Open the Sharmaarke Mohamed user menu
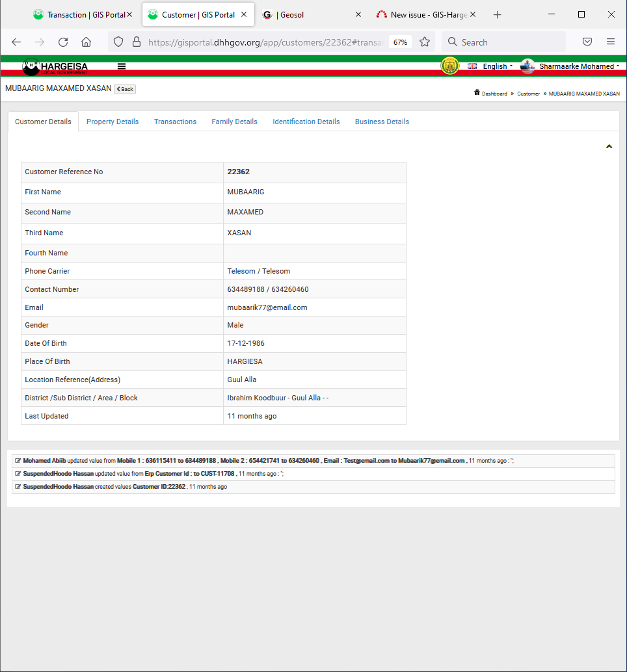The image size is (627, 672). coord(580,66)
